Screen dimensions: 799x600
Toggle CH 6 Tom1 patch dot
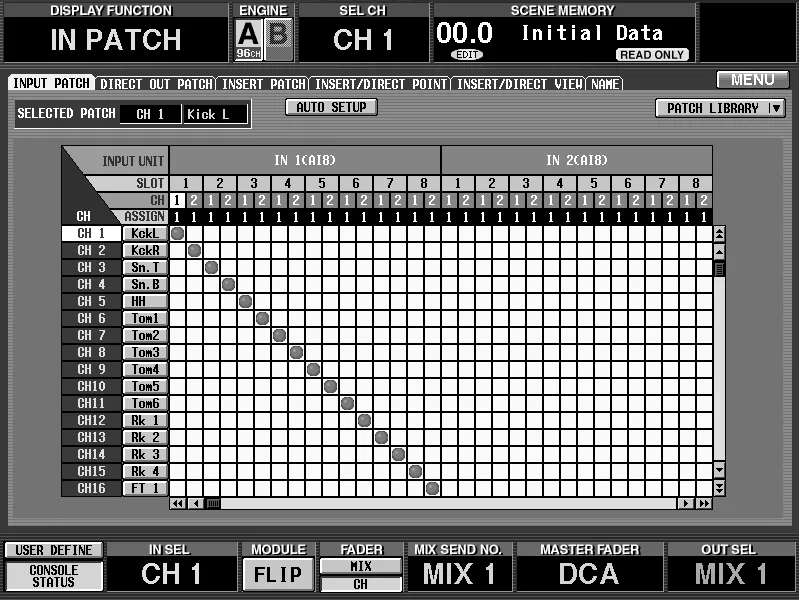(262, 319)
